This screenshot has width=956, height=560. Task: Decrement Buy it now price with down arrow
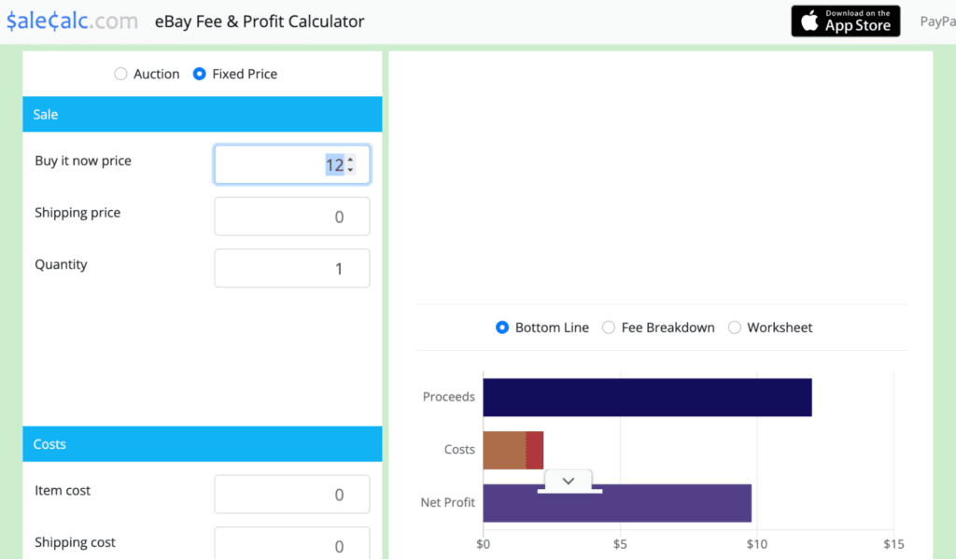pyautogui.click(x=350, y=169)
